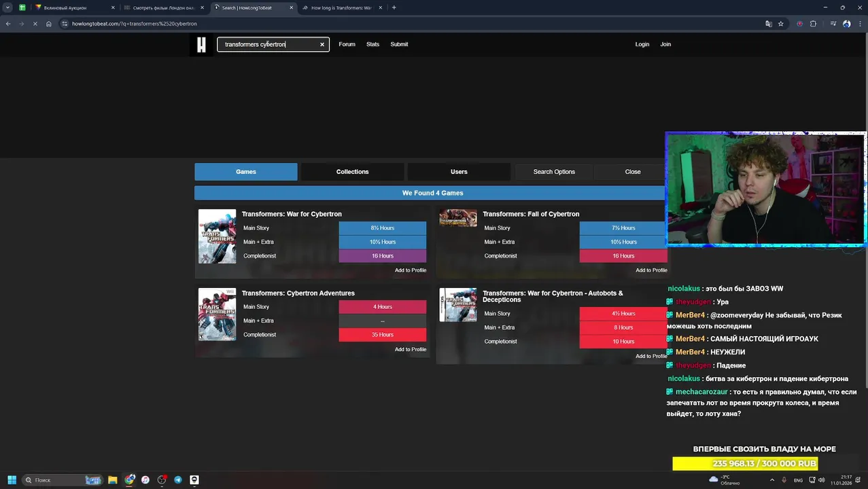Screen dimensions: 868x489
Task: Open the volume tray icon
Action: pyautogui.click(x=822, y=480)
